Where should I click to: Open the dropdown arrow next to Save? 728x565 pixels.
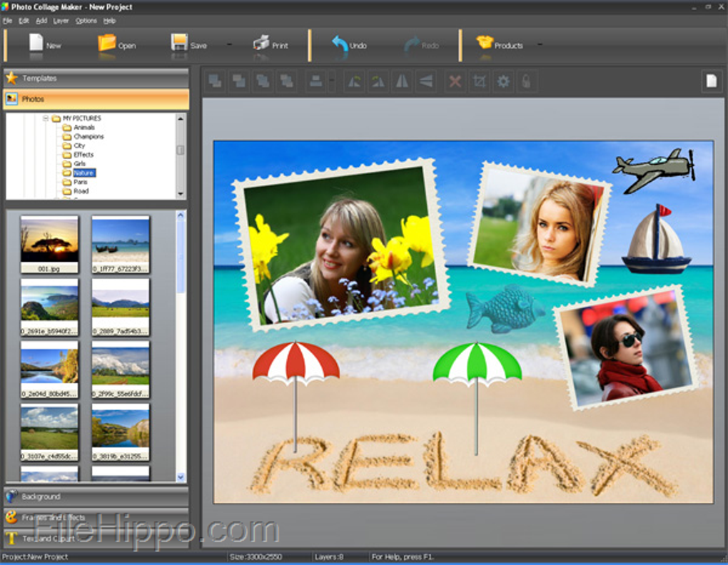point(229,44)
